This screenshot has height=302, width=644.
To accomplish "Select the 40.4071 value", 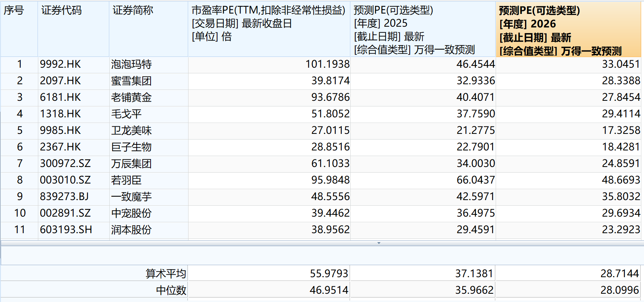I will (476, 97).
